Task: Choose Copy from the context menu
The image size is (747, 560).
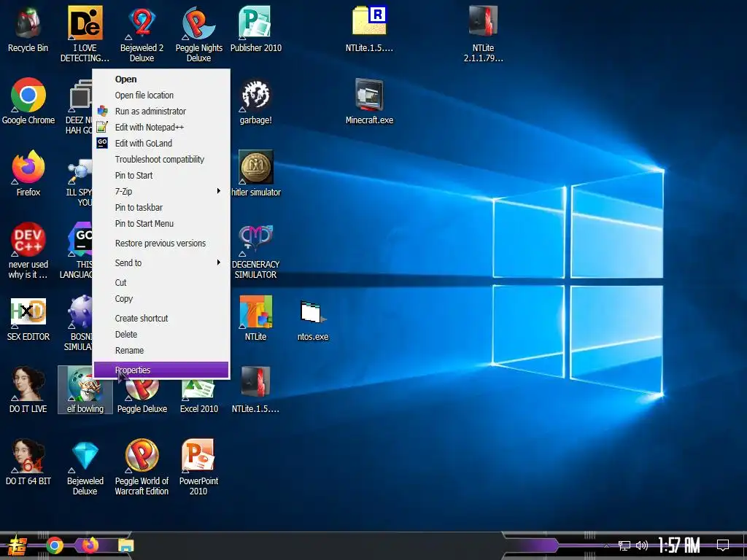Action: click(x=161, y=298)
